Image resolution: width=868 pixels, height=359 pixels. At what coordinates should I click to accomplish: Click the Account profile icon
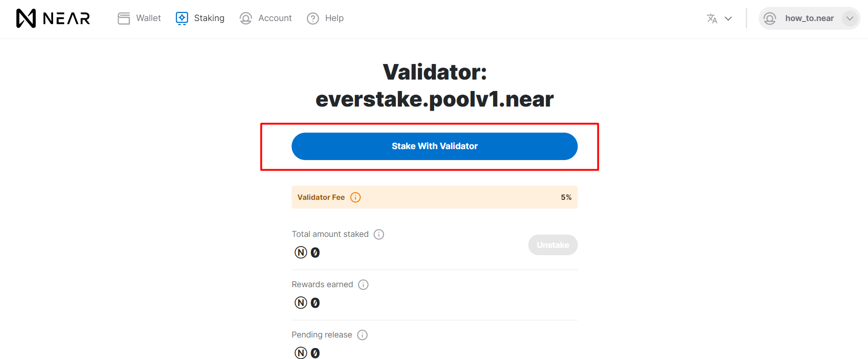click(x=245, y=18)
